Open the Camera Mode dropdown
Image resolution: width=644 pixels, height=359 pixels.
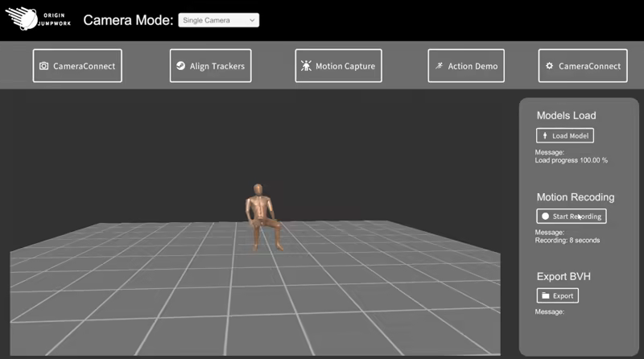point(219,20)
